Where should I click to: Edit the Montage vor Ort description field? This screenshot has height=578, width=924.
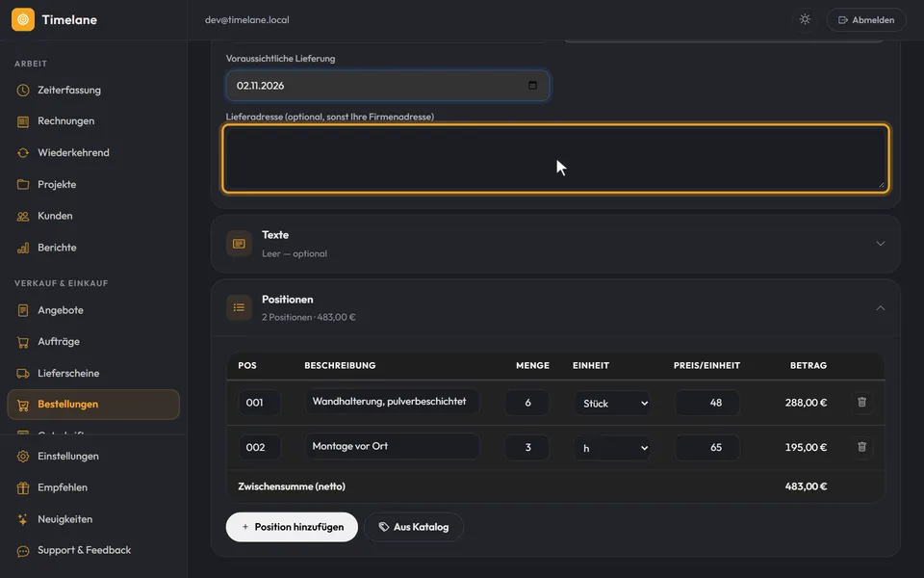393,446
